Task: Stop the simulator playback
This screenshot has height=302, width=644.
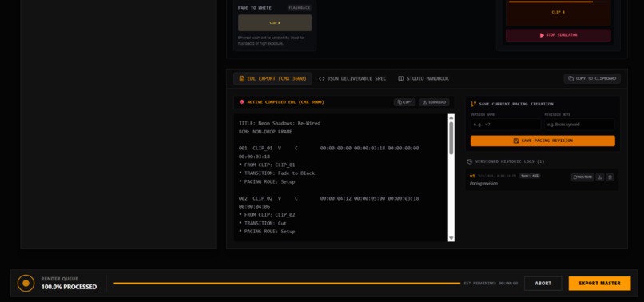Action: (559, 35)
